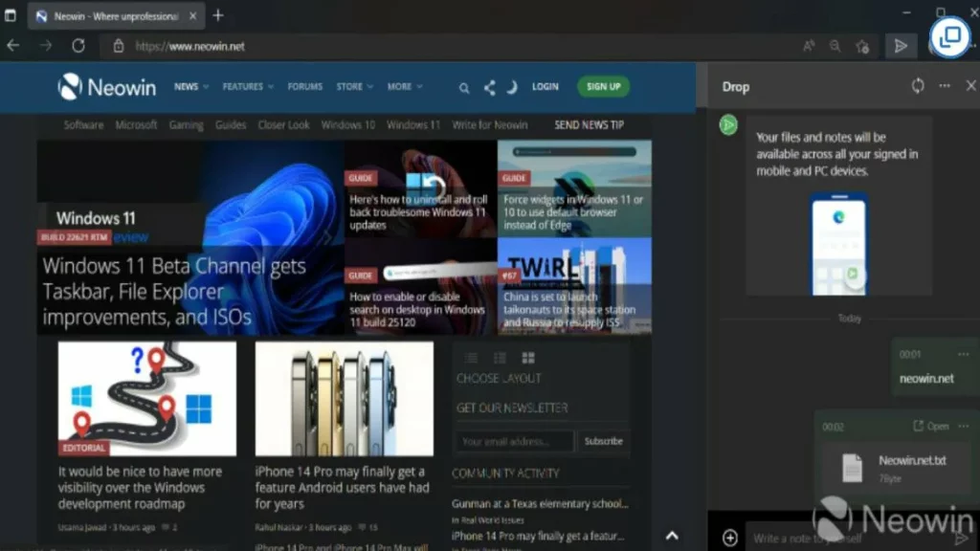Image resolution: width=980 pixels, height=551 pixels.
Task: Click SEND NEWS TIP
Action: point(589,125)
